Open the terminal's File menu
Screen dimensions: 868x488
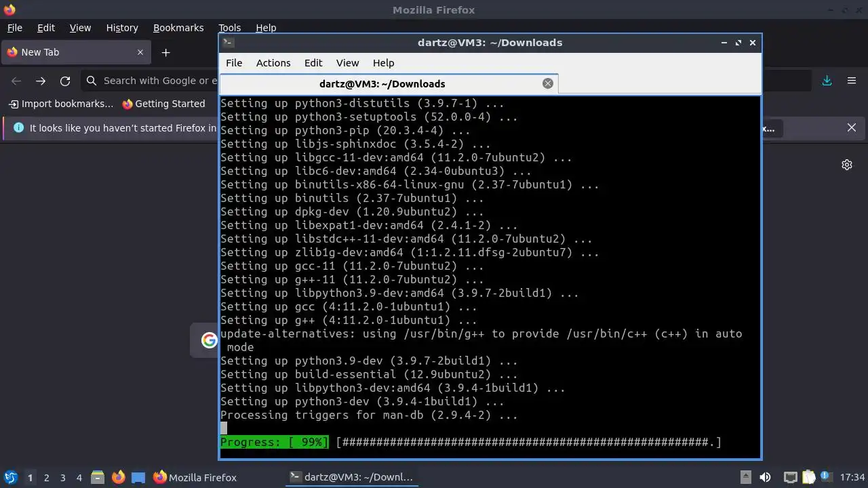(x=234, y=63)
